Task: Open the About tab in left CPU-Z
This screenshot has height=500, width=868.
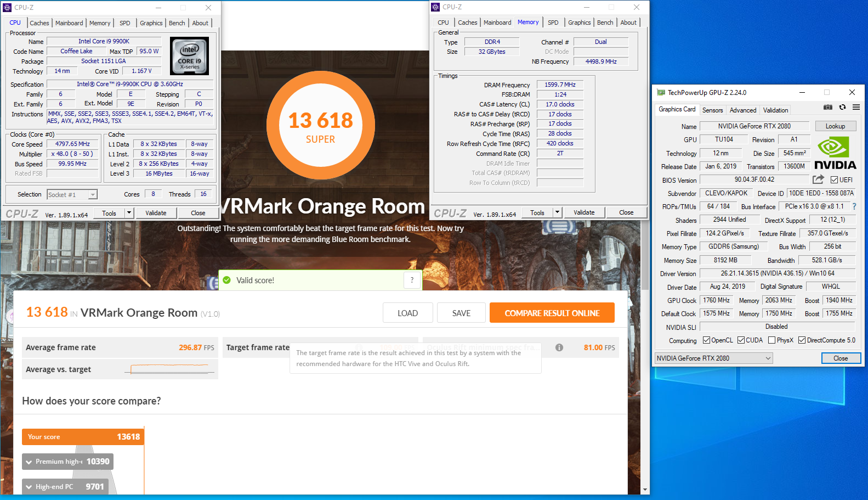Action: tap(200, 23)
